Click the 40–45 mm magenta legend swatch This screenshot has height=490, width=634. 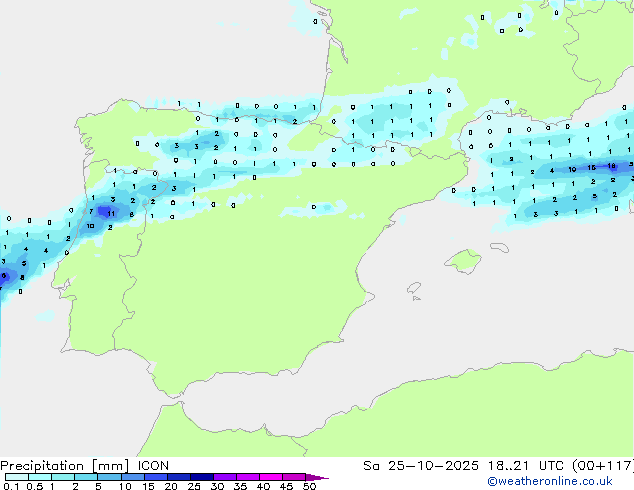click(271, 477)
